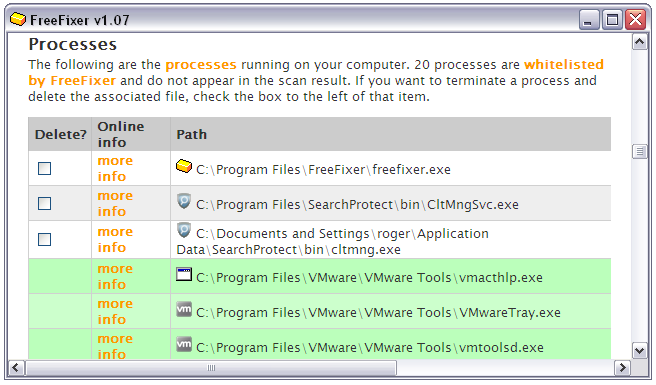The height and width of the screenshot is (385, 656).
Task: Select the VMwareTray.exe path text
Action: [x=378, y=313]
